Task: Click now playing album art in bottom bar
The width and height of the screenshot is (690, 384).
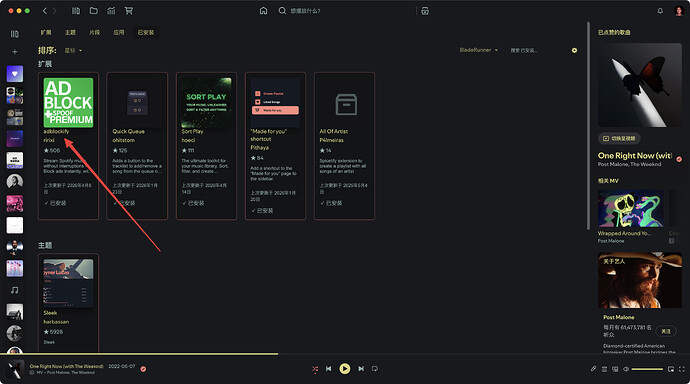Action: tap(15, 369)
